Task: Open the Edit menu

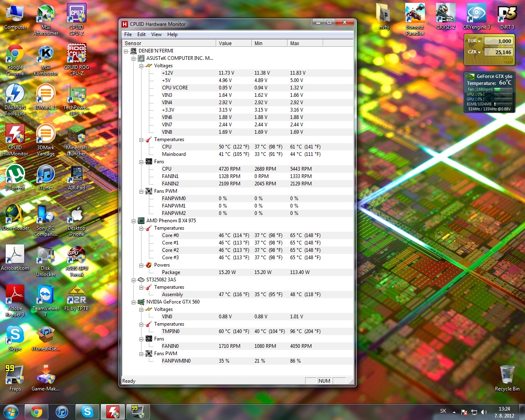Action: 142,34
